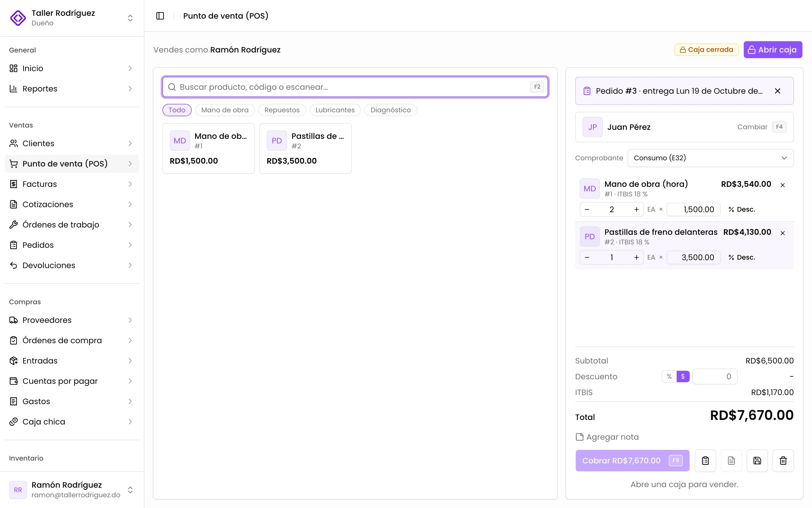The image size is (812, 508).
Task: Click the document quote icon near Cobrar
Action: (x=731, y=461)
